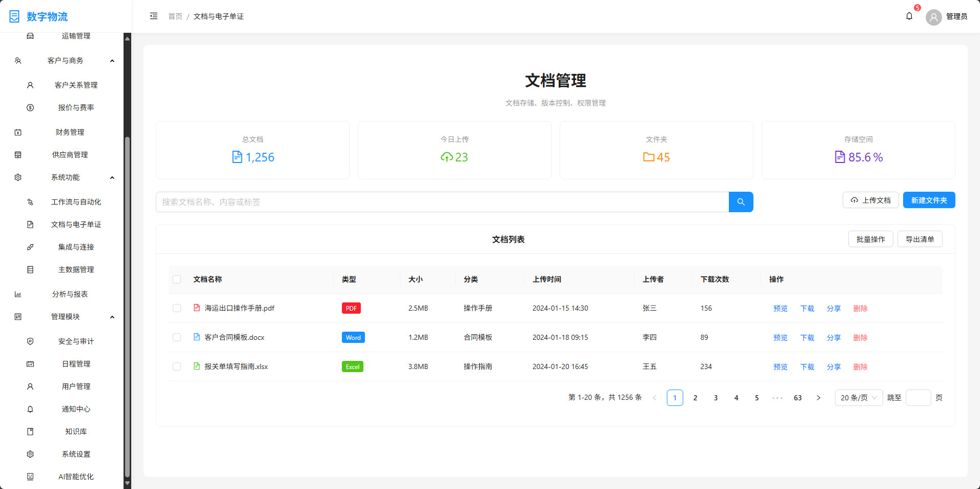
Task: Select the header checkbox to choose all documents
Action: pos(177,279)
